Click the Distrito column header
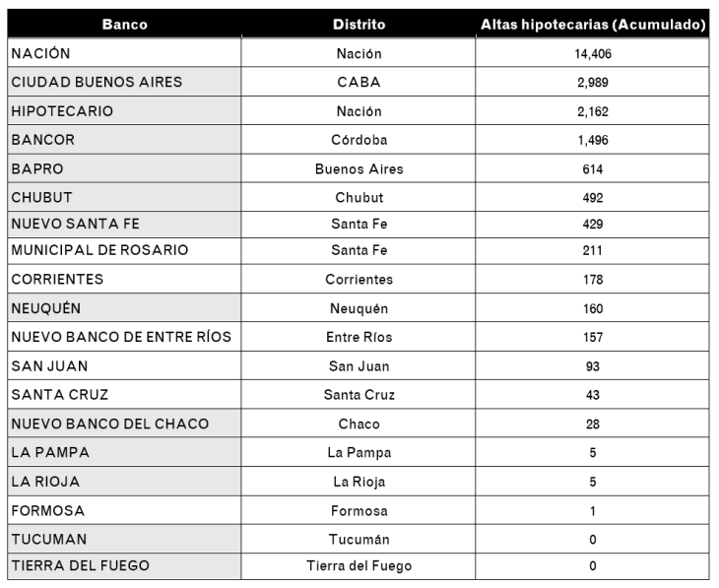The height and width of the screenshot is (588, 719). pos(359,25)
